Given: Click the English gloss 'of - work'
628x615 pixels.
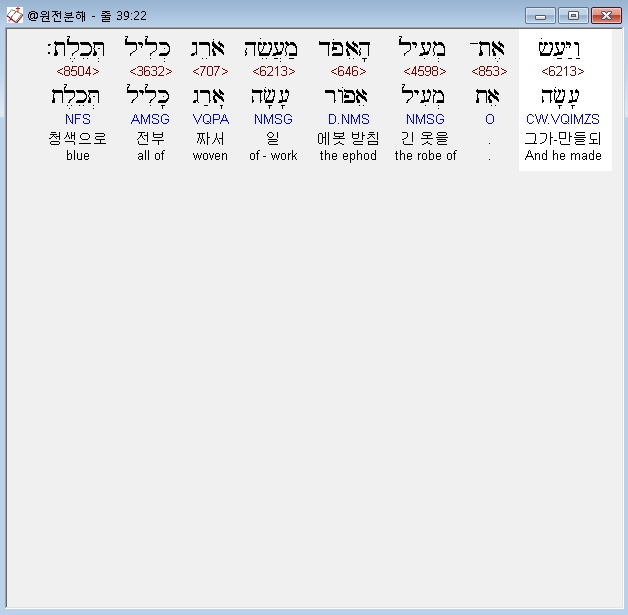Looking at the screenshot, I should pyautogui.click(x=273, y=155).
